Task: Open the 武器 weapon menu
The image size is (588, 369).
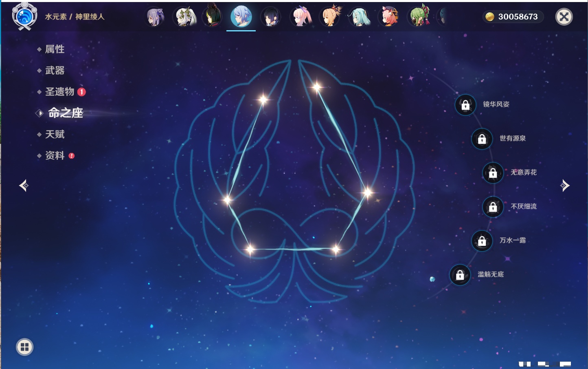Action: point(55,71)
